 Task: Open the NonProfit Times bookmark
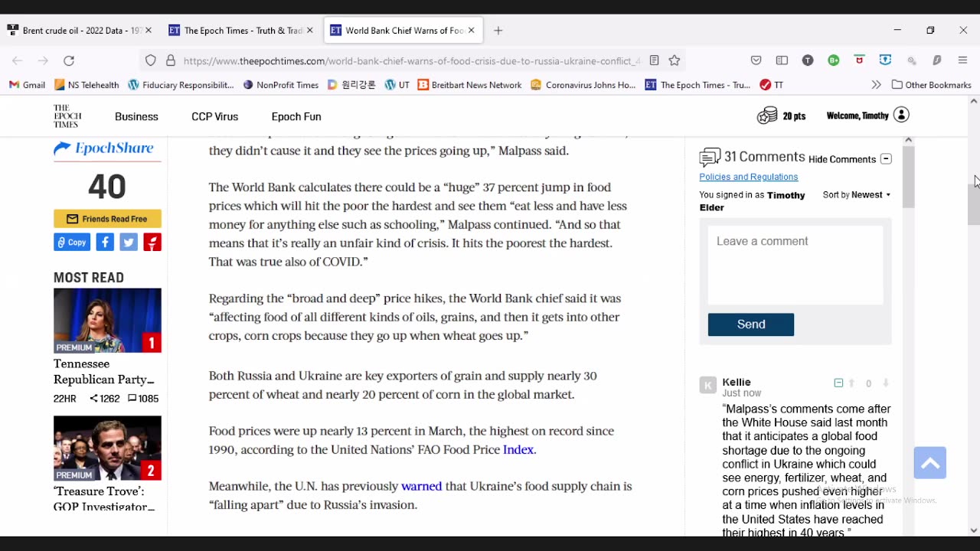point(280,85)
